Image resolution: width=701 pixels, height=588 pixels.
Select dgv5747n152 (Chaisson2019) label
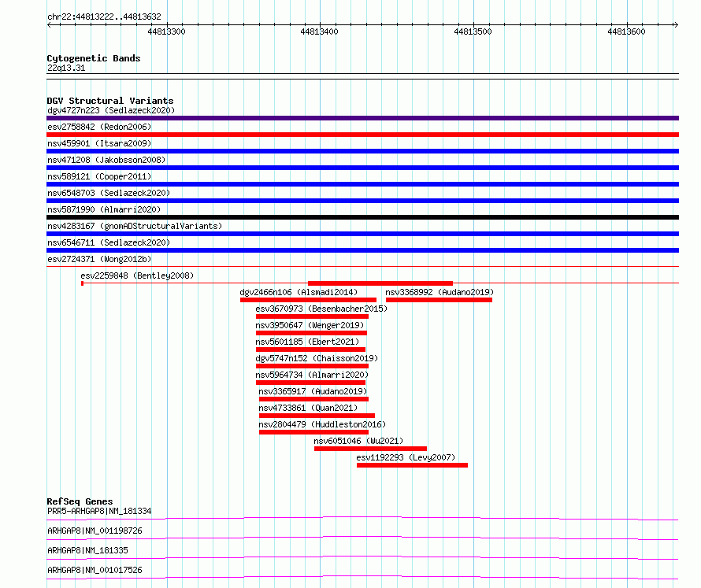point(317,358)
